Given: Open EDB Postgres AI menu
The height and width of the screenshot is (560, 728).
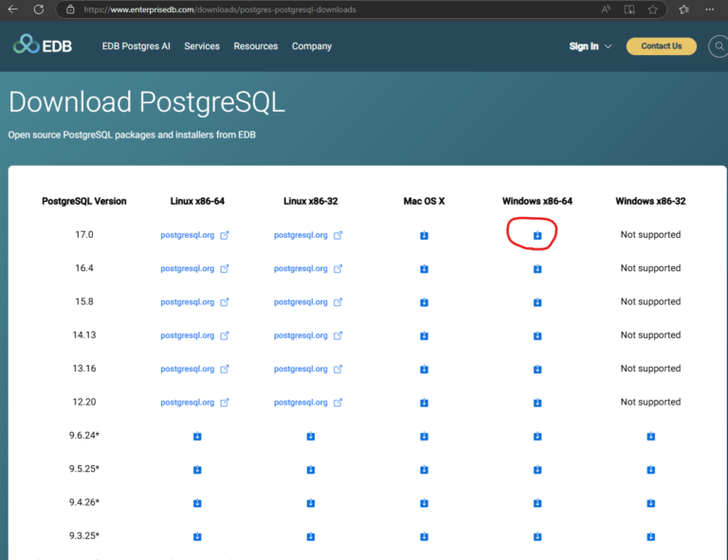Looking at the screenshot, I should click(x=136, y=46).
